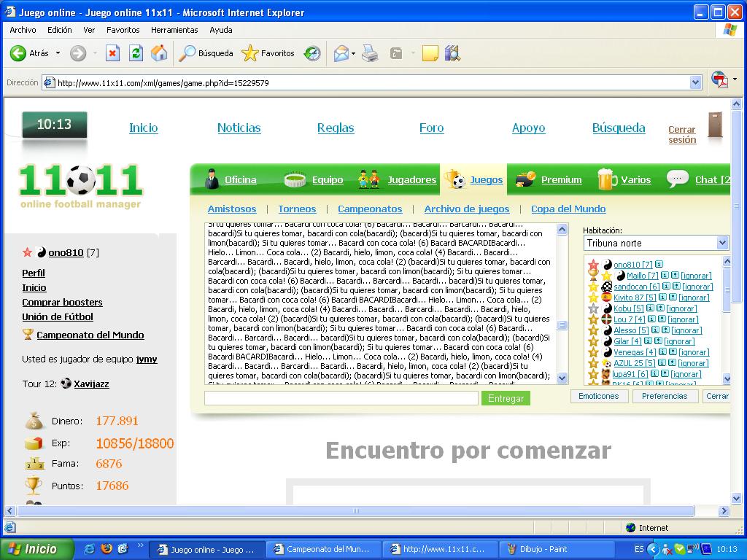Refresh the page with toolbar icon
The width and height of the screenshot is (747, 560).
coord(136,53)
